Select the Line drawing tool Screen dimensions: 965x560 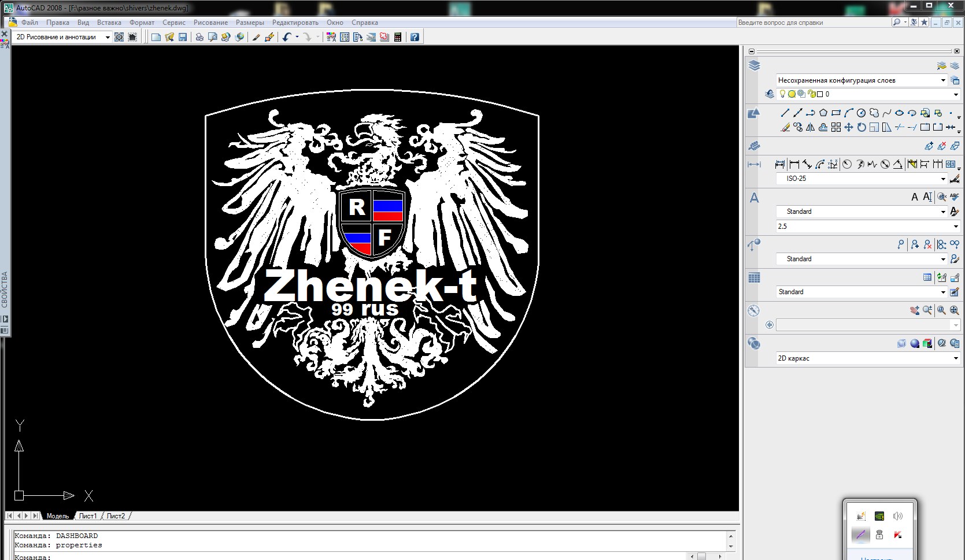point(785,113)
